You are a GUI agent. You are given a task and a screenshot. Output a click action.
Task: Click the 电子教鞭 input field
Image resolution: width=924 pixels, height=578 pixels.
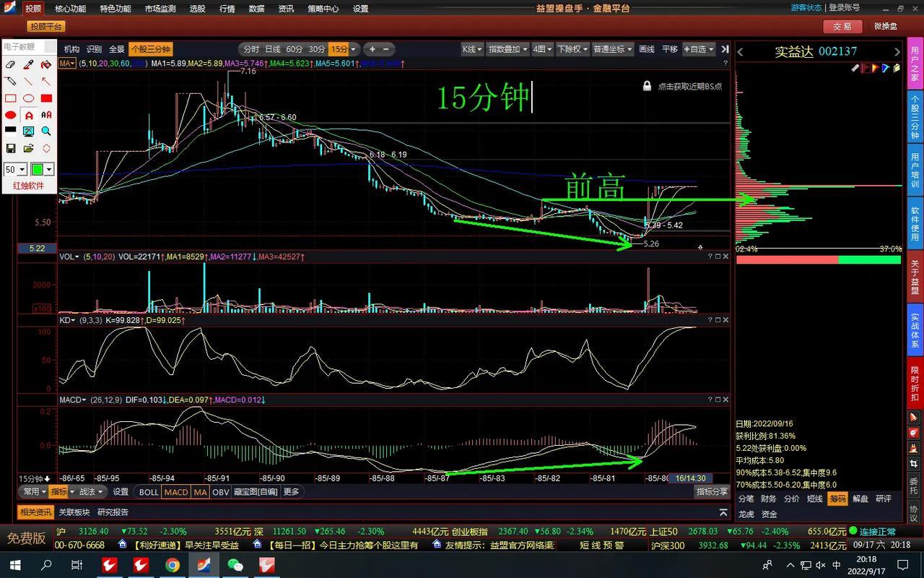point(29,46)
